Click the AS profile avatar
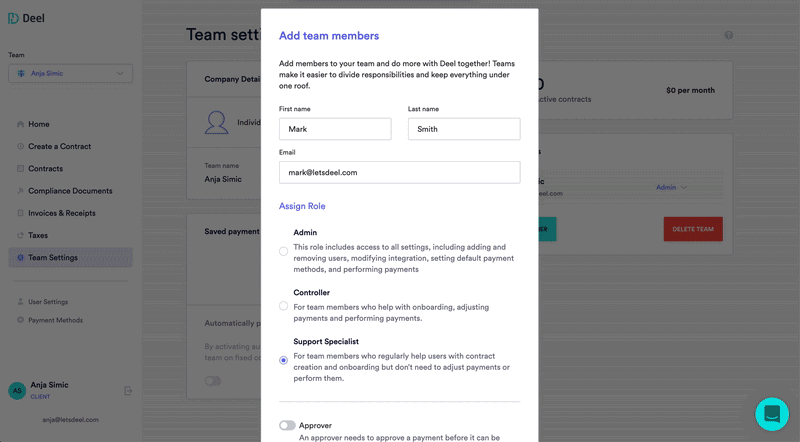This screenshot has height=442, width=800. (x=17, y=391)
